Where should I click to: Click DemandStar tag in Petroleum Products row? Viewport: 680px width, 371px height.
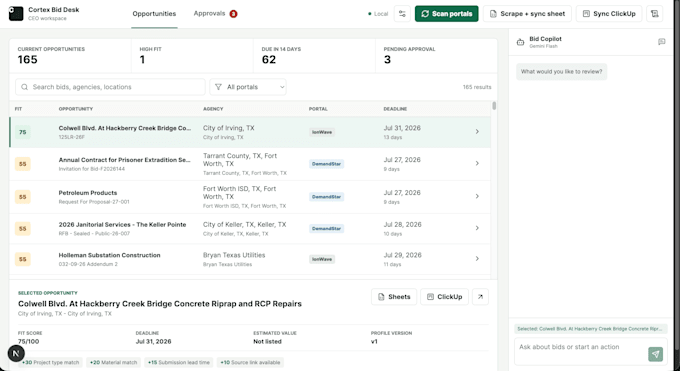[327, 197]
